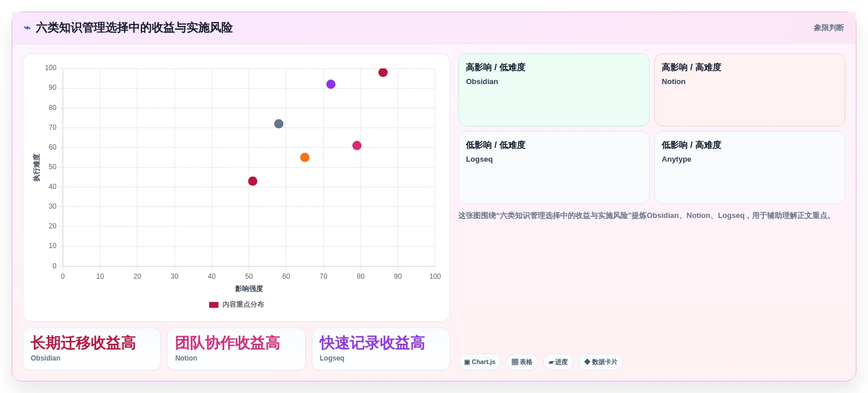The image size is (868, 393).
Task: Click the 影响强度 x-axis title
Action: click(x=249, y=289)
